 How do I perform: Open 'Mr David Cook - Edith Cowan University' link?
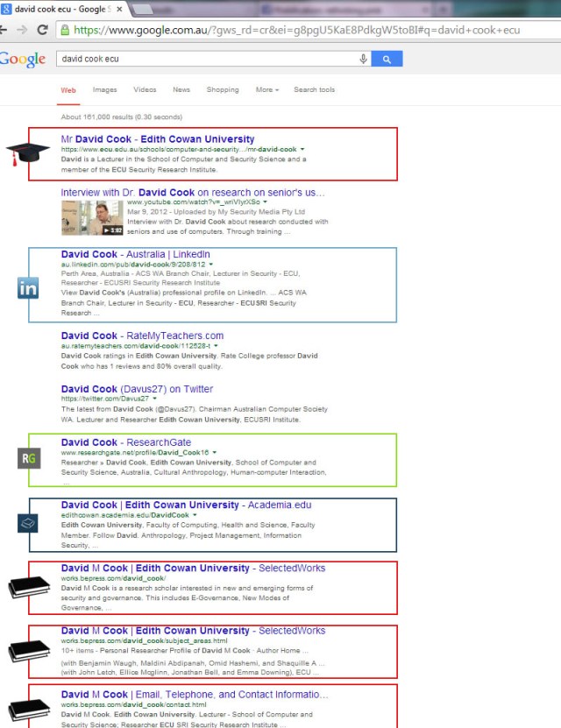[x=158, y=138]
